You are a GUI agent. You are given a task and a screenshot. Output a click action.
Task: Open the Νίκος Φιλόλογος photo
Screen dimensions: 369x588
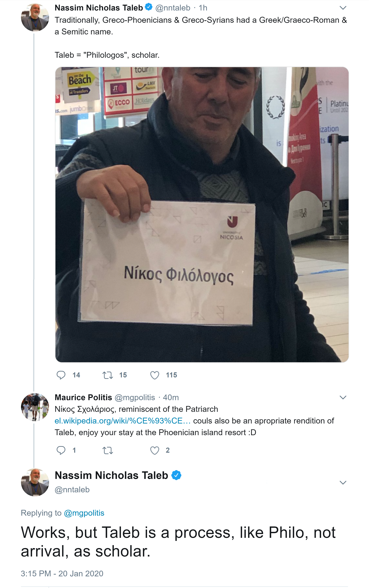pyautogui.click(x=202, y=215)
